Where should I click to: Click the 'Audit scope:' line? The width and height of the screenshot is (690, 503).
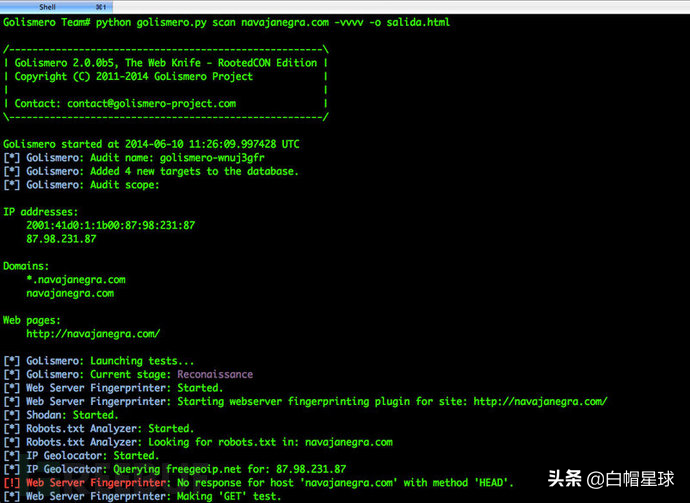(81, 185)
